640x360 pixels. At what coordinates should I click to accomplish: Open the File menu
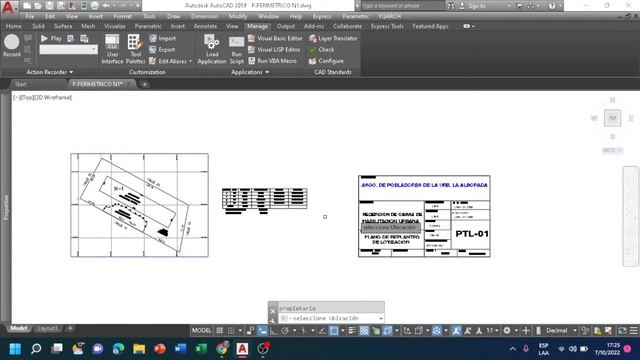tap(30, 16)
